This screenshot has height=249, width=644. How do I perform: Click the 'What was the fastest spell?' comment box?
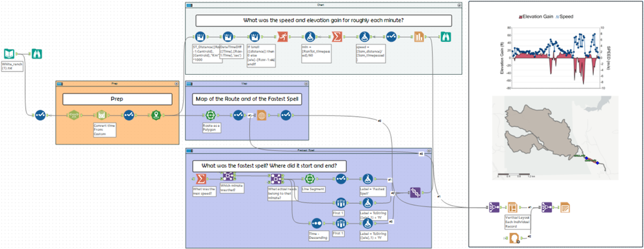point(270,166)
